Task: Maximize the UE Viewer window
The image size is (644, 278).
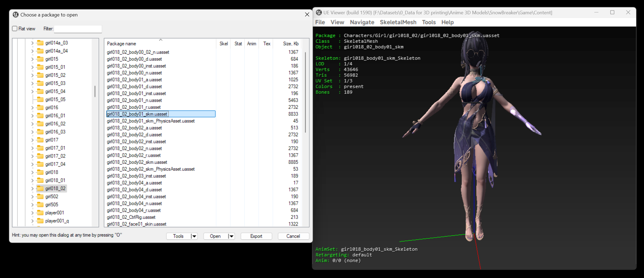Action: click(612, 12)
